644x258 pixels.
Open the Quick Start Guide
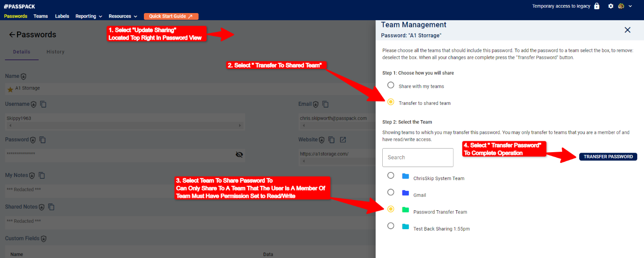[171, 16]
